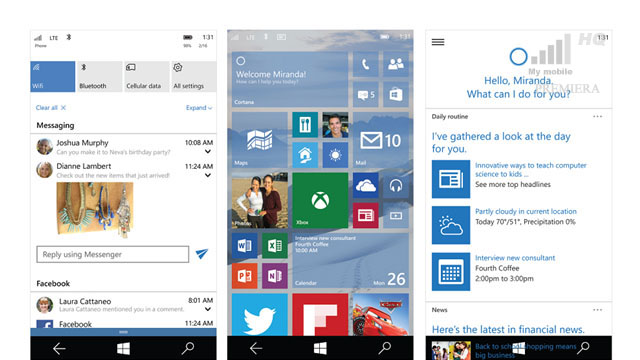Open the Food & Drink fork tile

305,125
